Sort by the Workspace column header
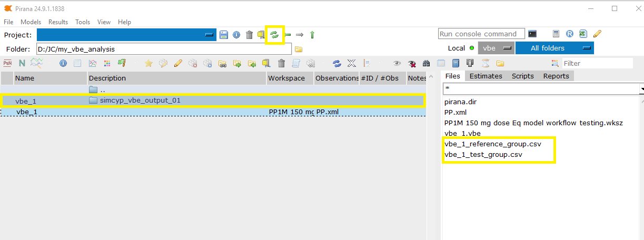 [290, 78]
